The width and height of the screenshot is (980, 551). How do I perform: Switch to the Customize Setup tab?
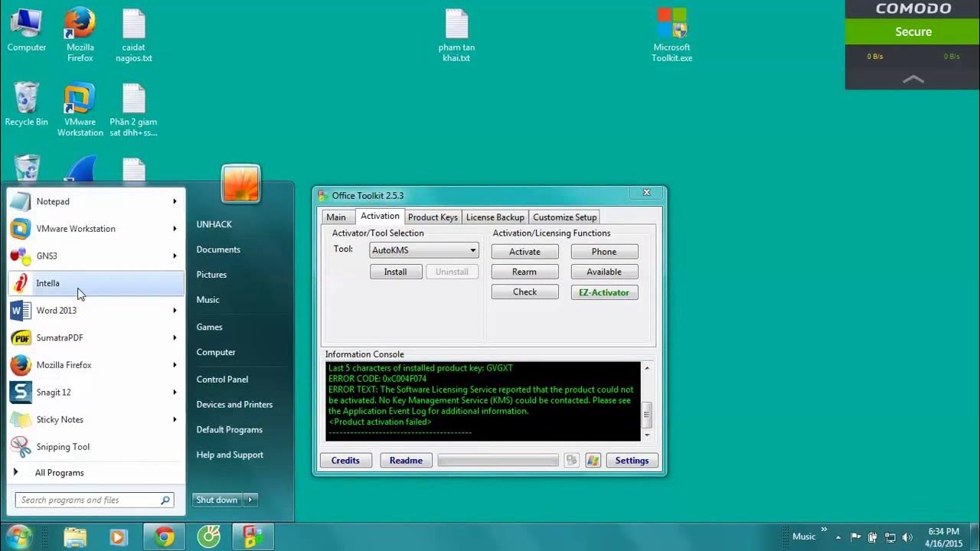pos(565,217)
